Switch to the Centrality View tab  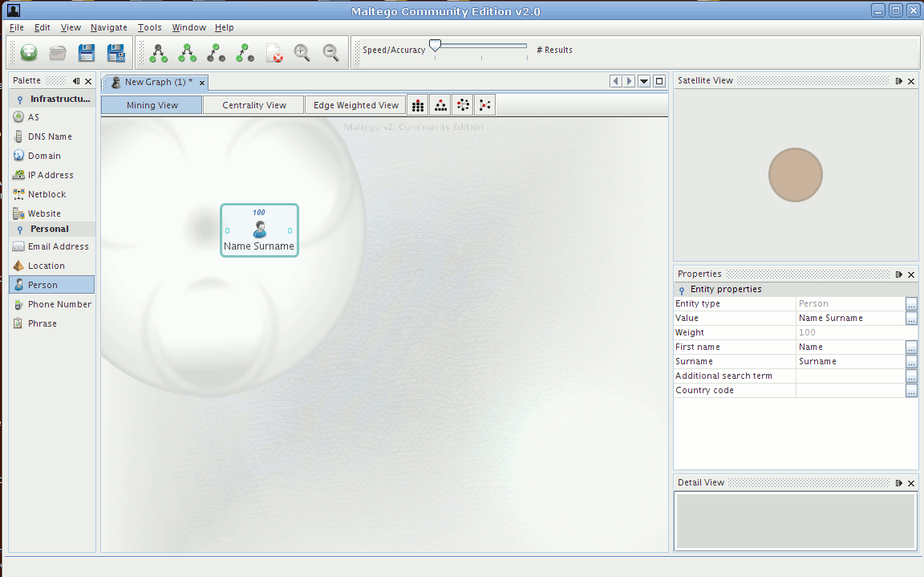(253, 104)
